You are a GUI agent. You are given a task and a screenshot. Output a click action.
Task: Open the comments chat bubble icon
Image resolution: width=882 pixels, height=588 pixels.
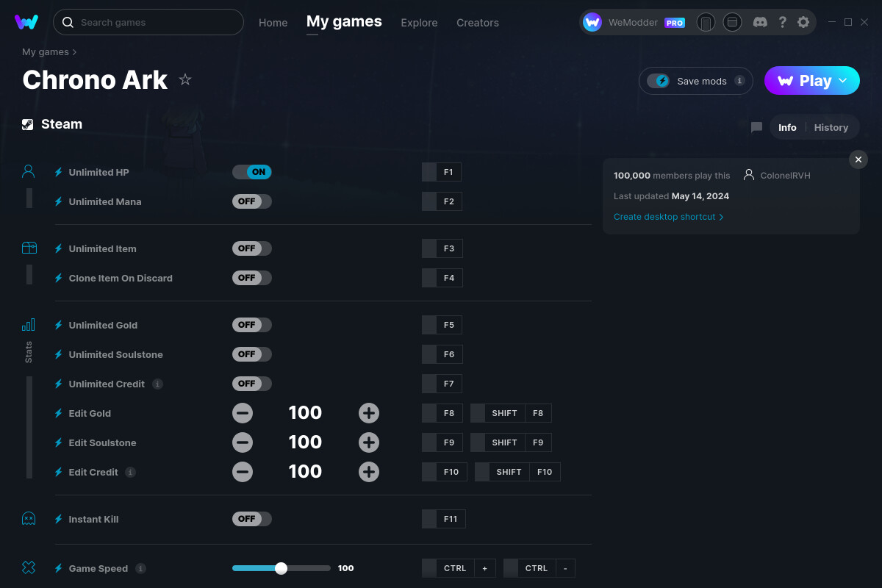[x=756, y=127]
